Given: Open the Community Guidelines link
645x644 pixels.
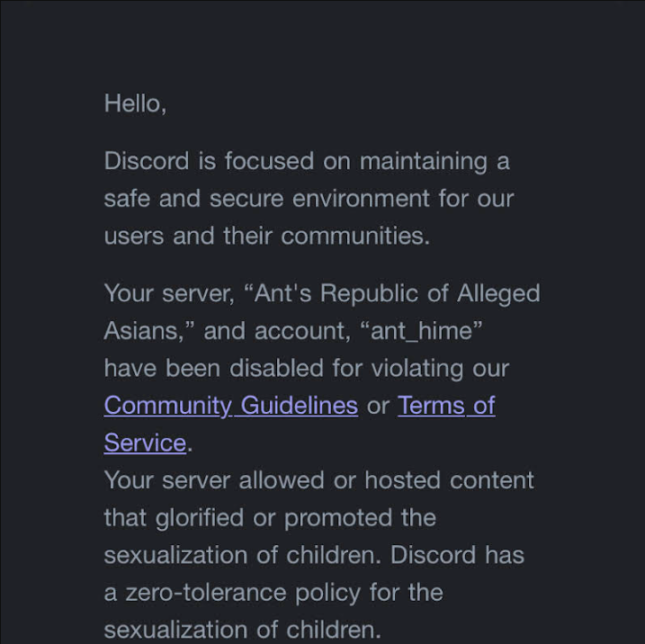Looking at the screenshot, I should point(231,406).
